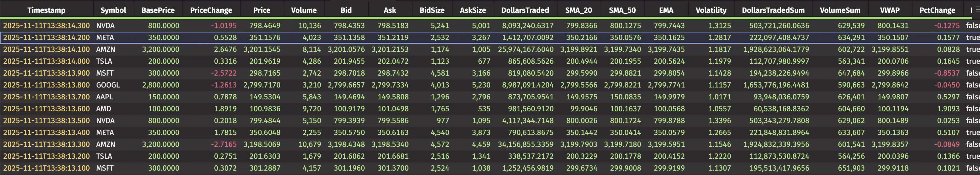Select the Volatility column header

[711, 10]
